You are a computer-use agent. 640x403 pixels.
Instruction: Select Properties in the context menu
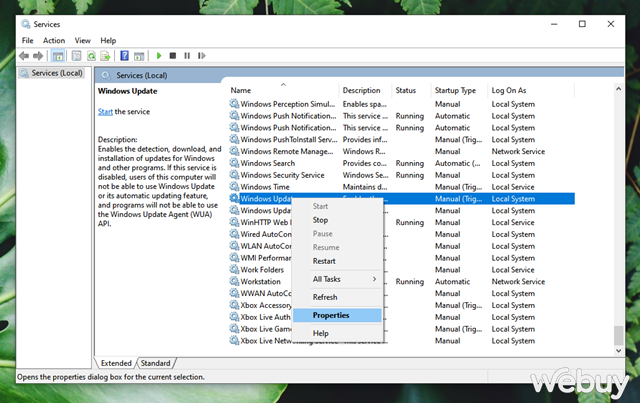click(x=337, y=315)
